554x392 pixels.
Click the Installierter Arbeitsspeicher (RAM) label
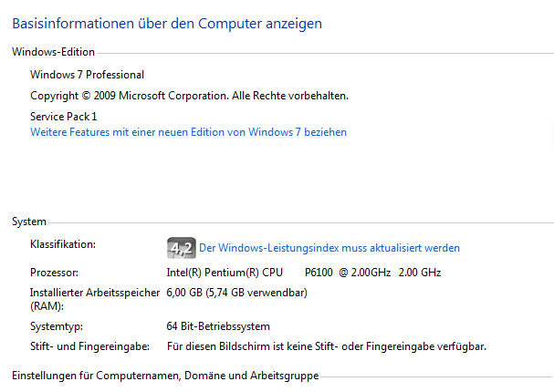point(95,299)
